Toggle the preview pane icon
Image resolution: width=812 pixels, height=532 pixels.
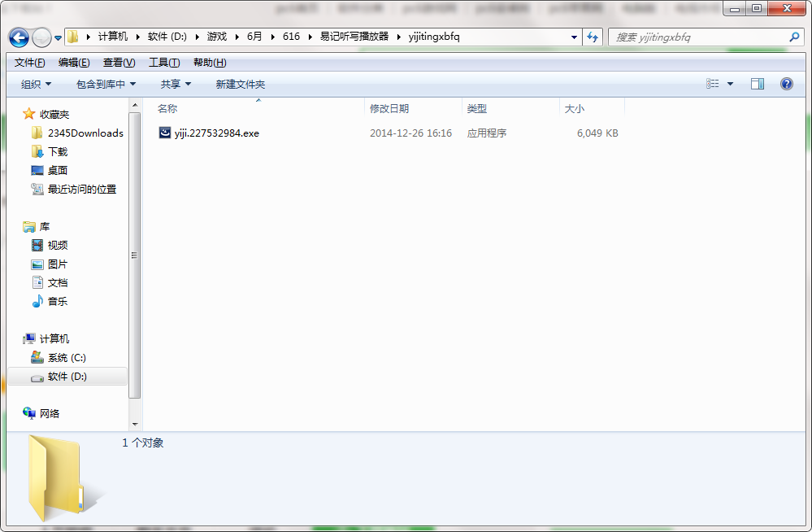[x=758, y=84]
